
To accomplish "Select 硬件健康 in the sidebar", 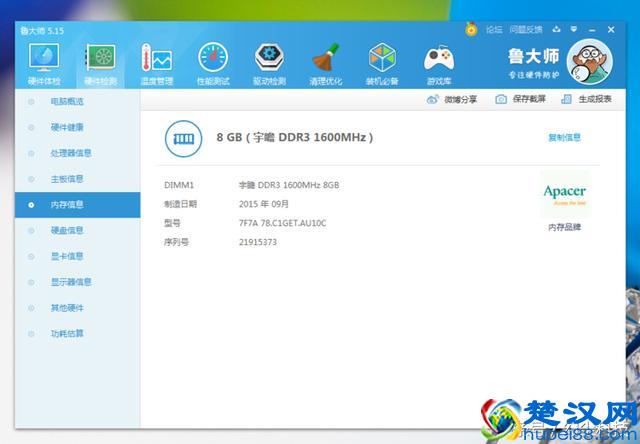I will (78, 127).
